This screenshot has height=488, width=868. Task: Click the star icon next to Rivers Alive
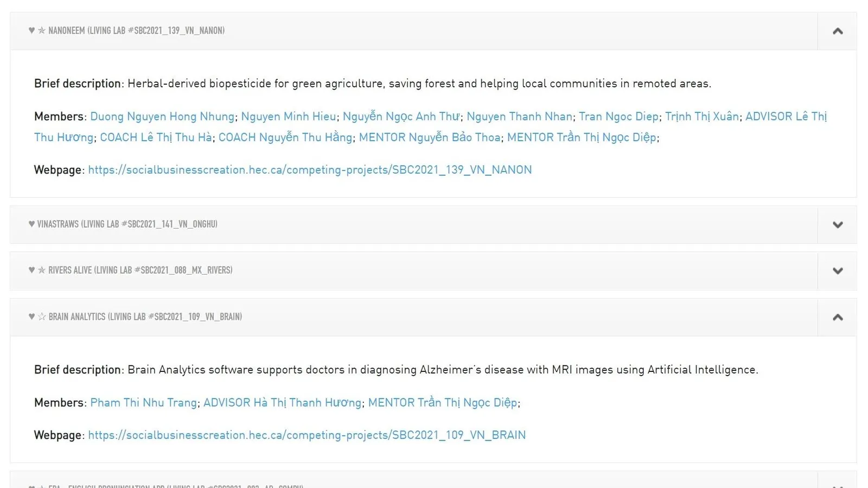[42, 270]
